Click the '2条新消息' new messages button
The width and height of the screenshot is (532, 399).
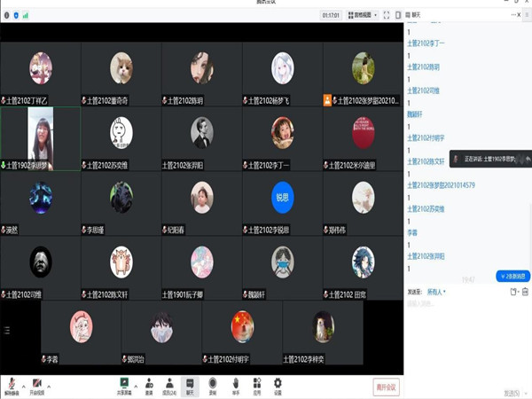pos(512,276)
